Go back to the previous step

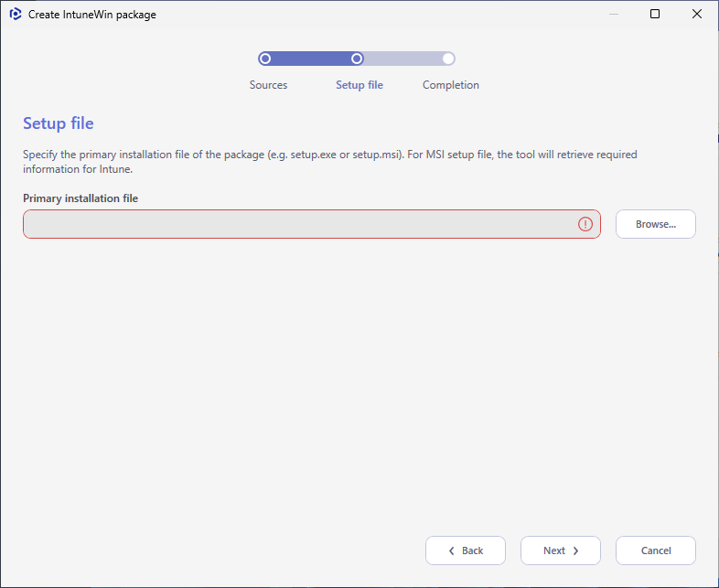click(466, 551)
